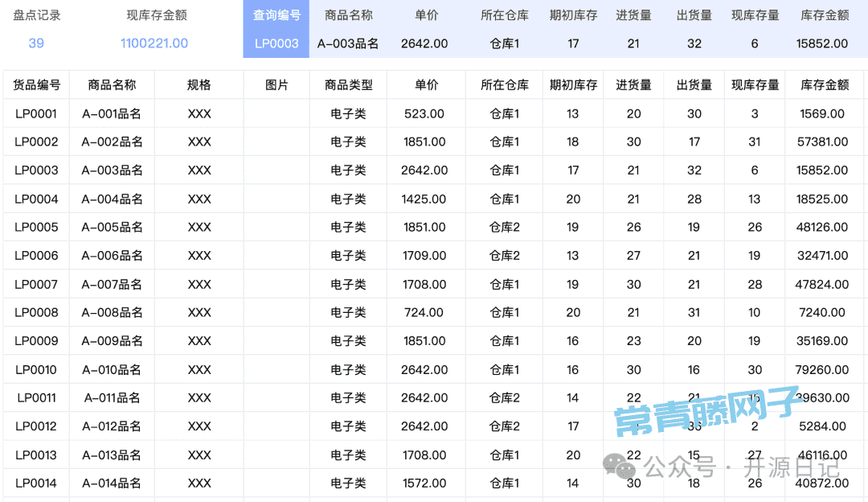Select product name A-004品名
The width and height of the screenshot is (868, 502).
[x=113, y=199]
